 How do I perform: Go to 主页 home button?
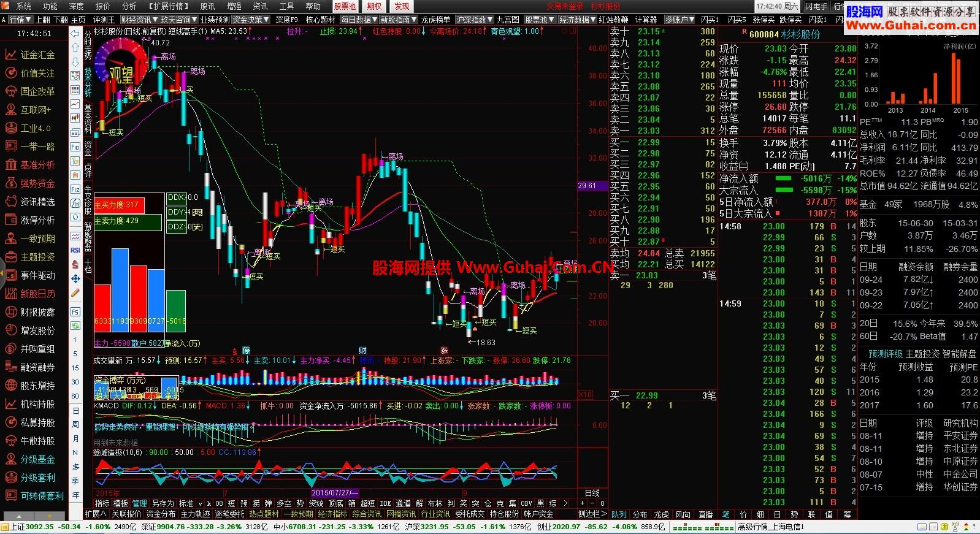coord(78,20)
